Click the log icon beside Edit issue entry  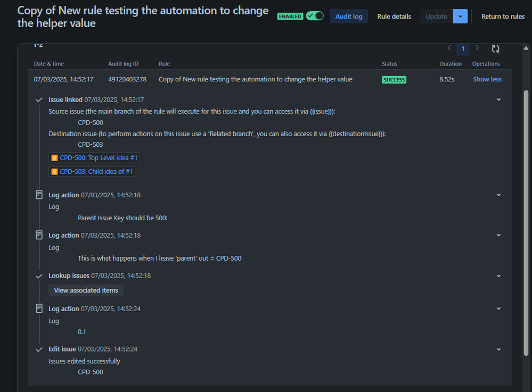(39, 349)
